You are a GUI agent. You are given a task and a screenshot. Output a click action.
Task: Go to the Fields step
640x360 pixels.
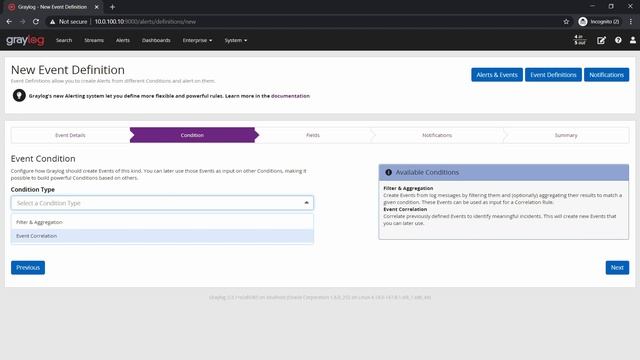313,135
